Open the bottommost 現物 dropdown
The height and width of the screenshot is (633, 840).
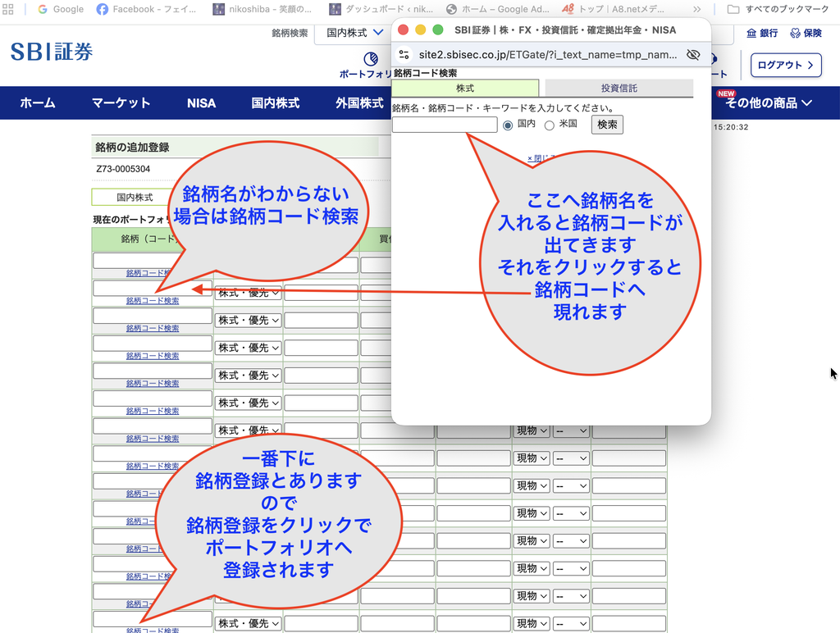click(x=532, y=623)
